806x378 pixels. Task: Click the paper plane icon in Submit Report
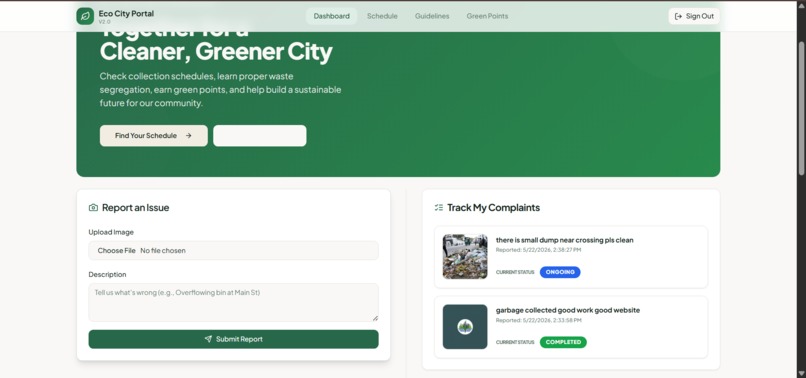point(208,339)
